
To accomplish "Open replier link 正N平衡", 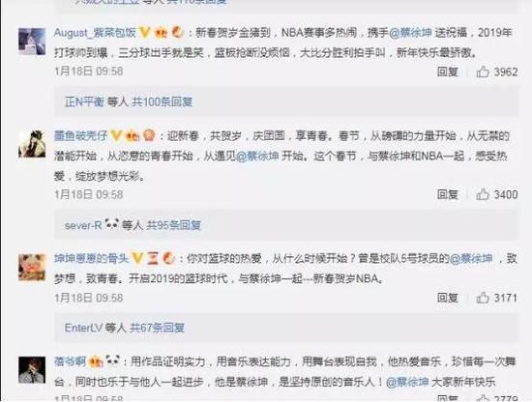I will point(84,101).
